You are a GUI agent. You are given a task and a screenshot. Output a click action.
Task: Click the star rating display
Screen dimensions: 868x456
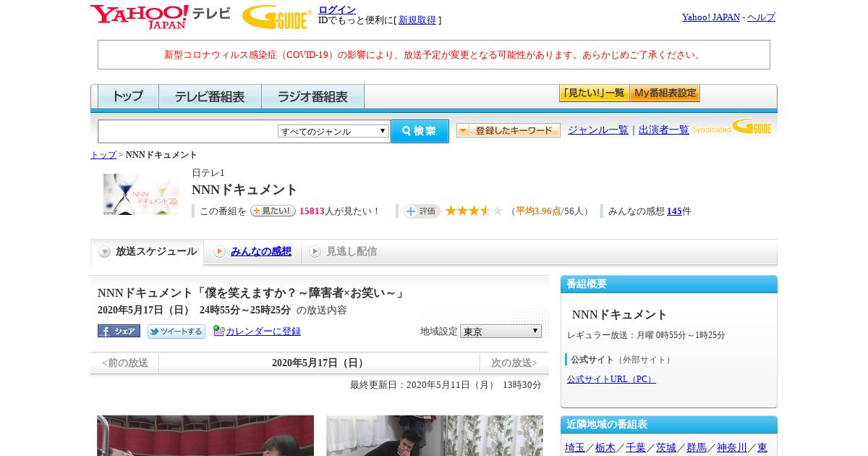coord(474,211)
